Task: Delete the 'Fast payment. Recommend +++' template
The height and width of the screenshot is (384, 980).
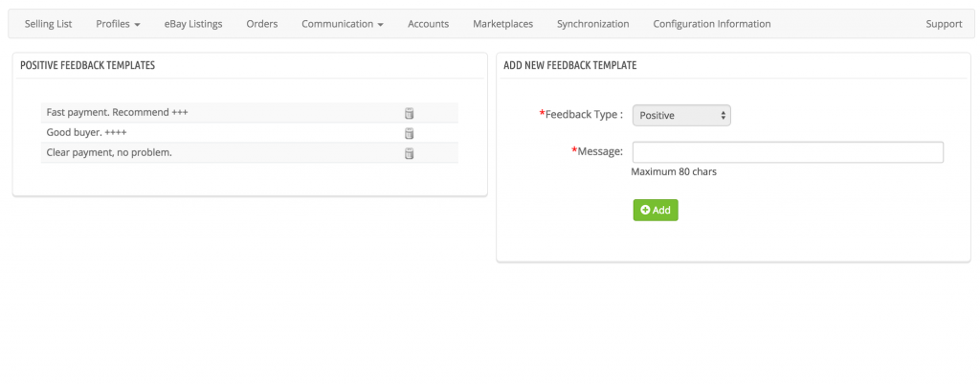Action: 410,113
